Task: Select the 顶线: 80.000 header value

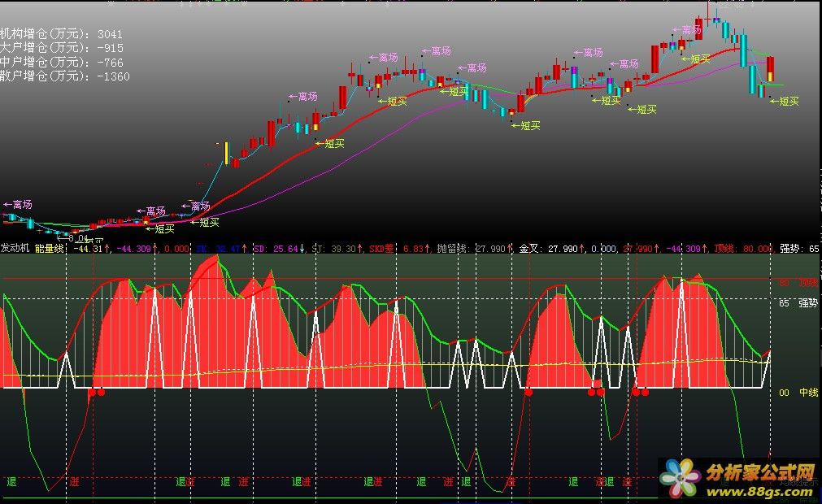Action: click(743, 248)
